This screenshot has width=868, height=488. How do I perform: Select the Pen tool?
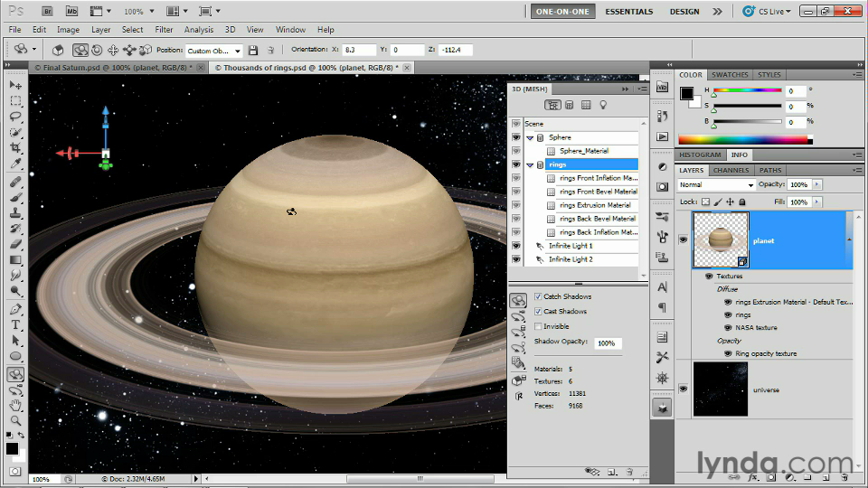click(15, 309)
